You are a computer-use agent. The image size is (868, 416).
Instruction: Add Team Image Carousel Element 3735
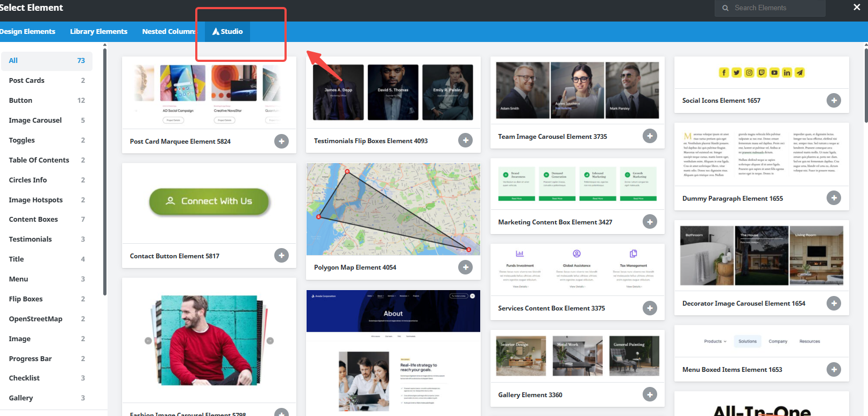pyautogui.click(x=650, y=136)
